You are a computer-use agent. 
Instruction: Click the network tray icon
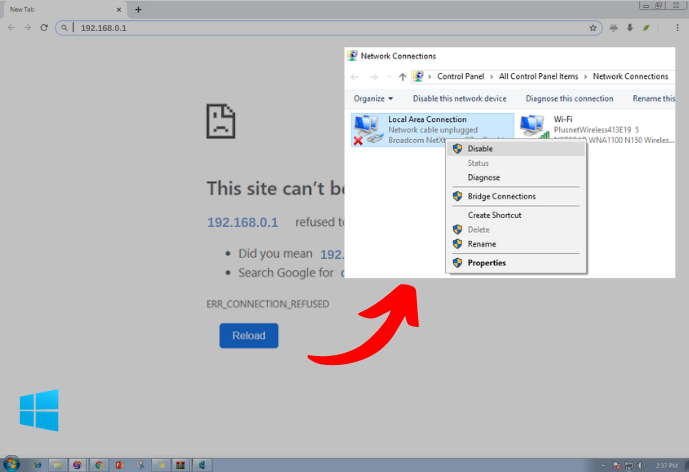pos(629,465)
